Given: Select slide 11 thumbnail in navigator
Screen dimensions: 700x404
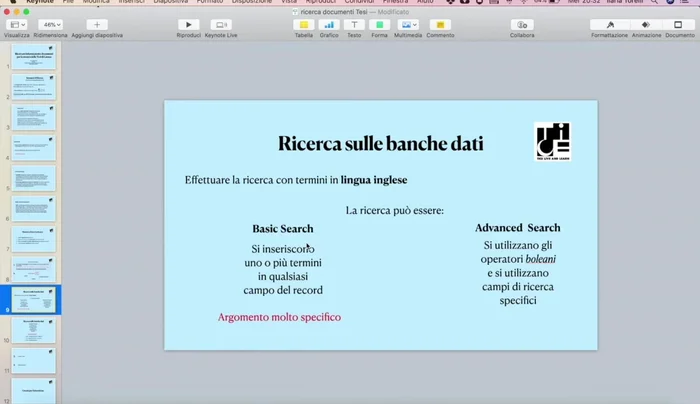Looking at the screenshot, I should point(34,361).
